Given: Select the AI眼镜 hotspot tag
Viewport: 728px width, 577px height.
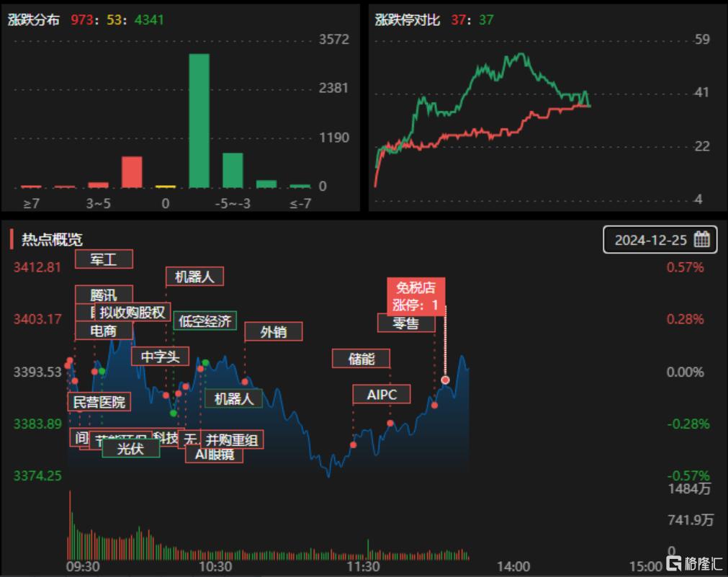Looking at the screenshot, I should (x=214, y=453).
